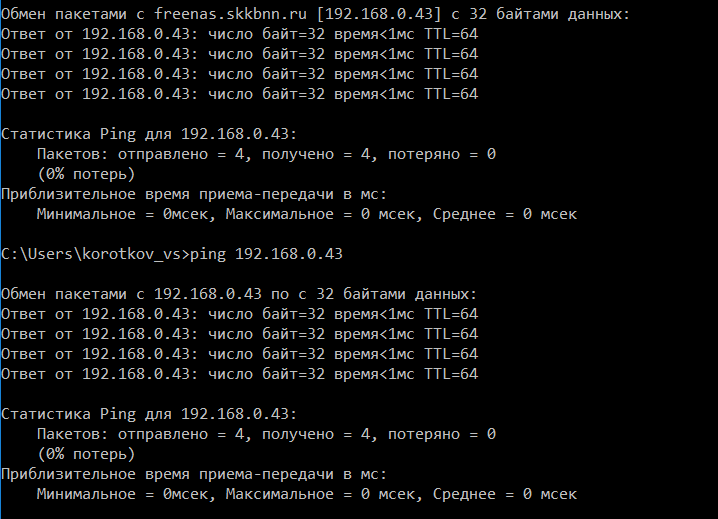This screenshot has width=718, height=519.
Task: Click the typed ping command word
Action: click(x=208, y=254)
